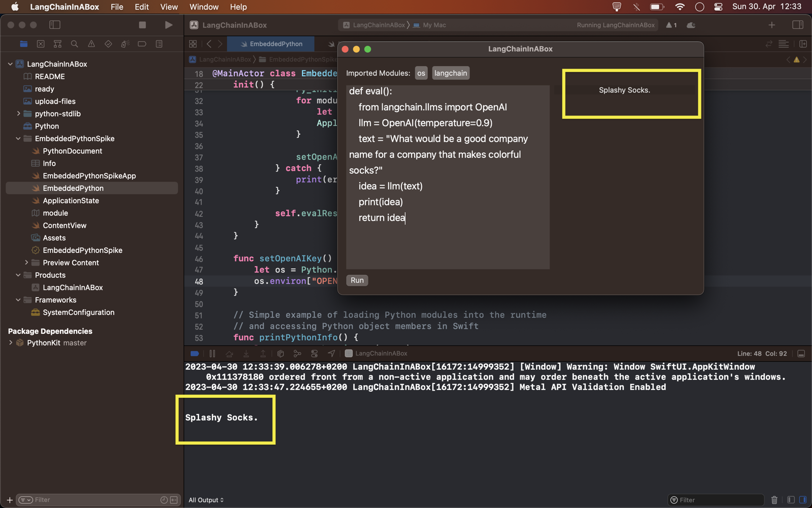Toggle the left navigator sidebar
The image size is (812, 508).
55,25
